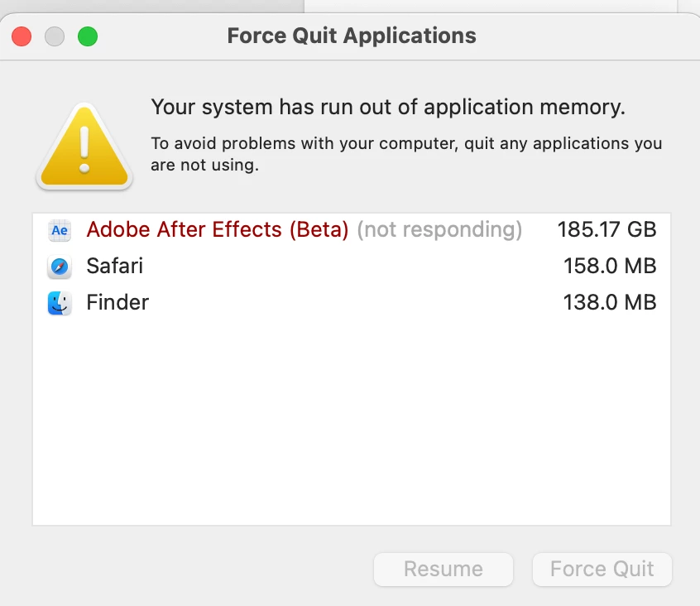Screen dimensions: 700x606
Task: Click the Finder face icon
Action: click(60, 303)
